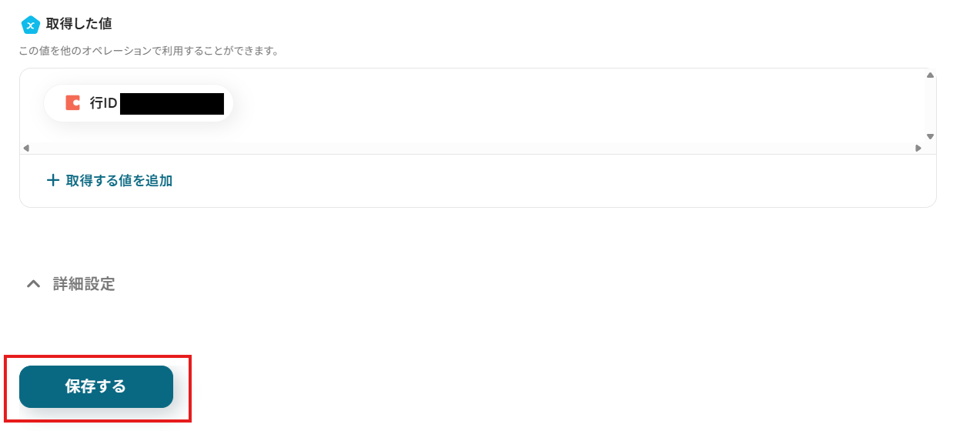Click the blacked-out value in the 行ID chip
Viewport: 980px width, 431px height.
click(x=172, y=103)
